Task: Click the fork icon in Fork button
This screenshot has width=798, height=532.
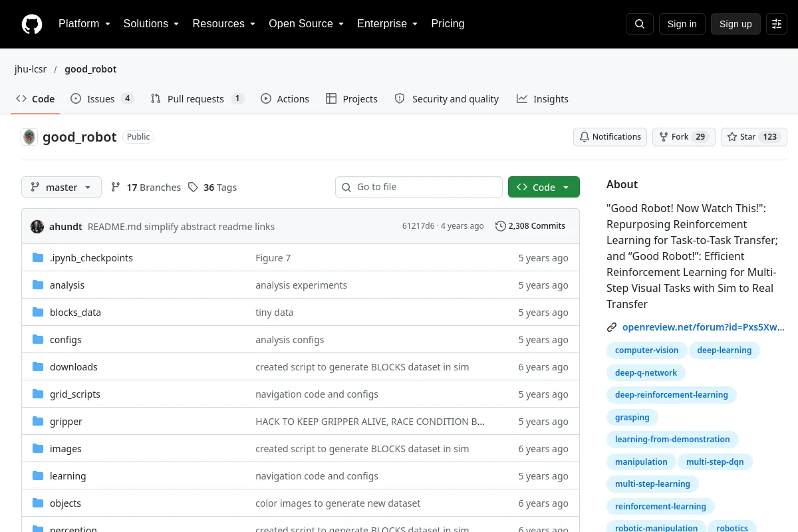Action: click(664, 137)
